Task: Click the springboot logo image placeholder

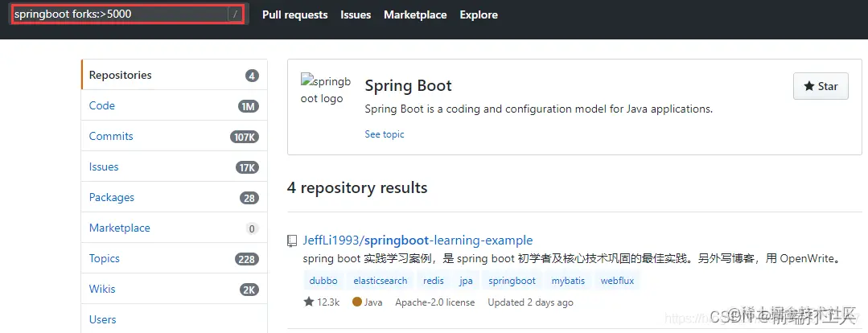Action: (326, 90)
